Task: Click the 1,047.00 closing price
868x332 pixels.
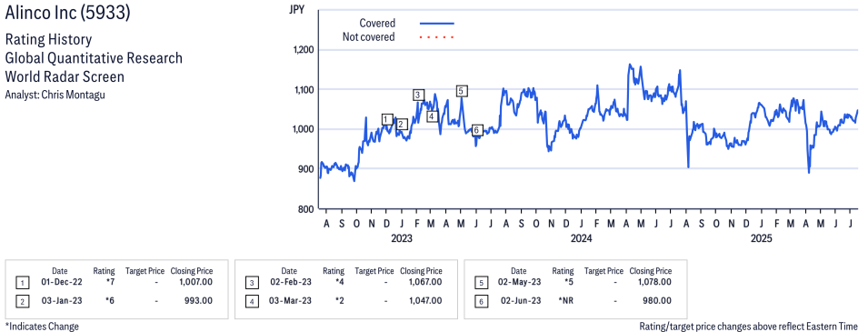Action: click(x=426, y=300)
